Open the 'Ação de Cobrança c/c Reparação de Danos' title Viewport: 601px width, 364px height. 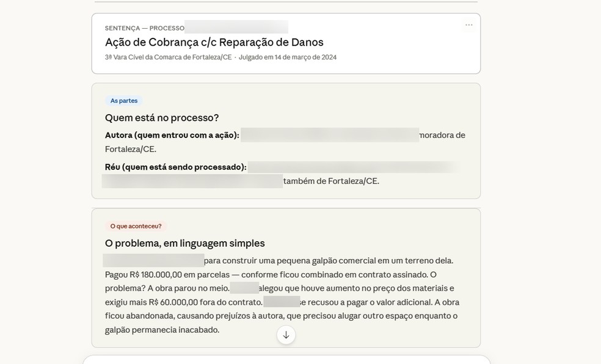(x=214, y=42)
